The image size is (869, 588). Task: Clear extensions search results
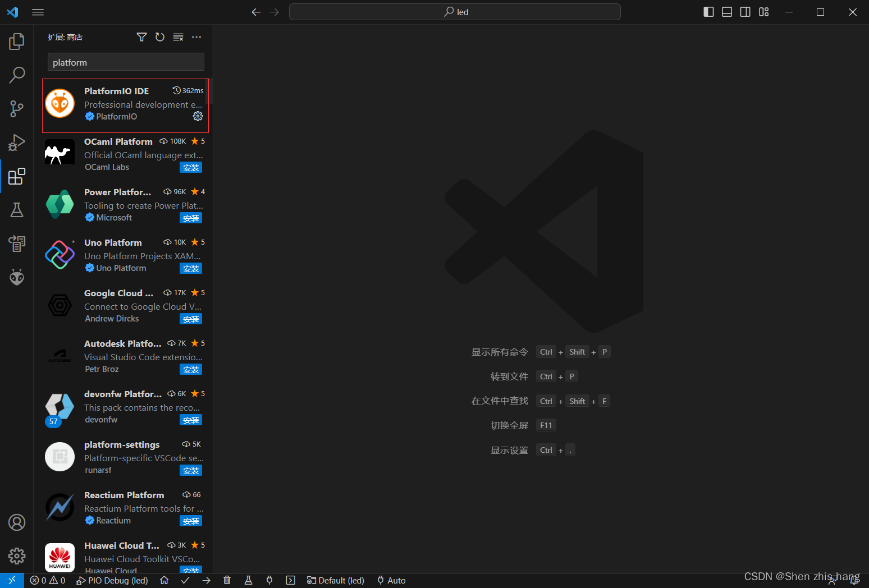178,37
